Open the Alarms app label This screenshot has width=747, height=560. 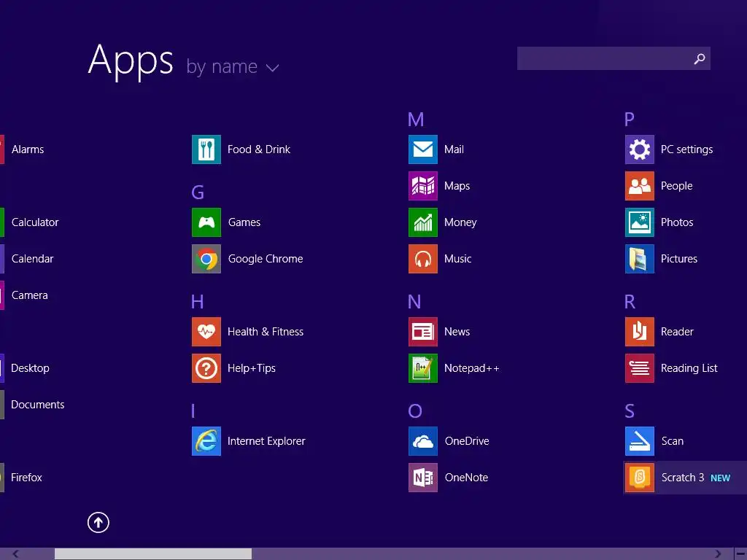coord(28,149)
